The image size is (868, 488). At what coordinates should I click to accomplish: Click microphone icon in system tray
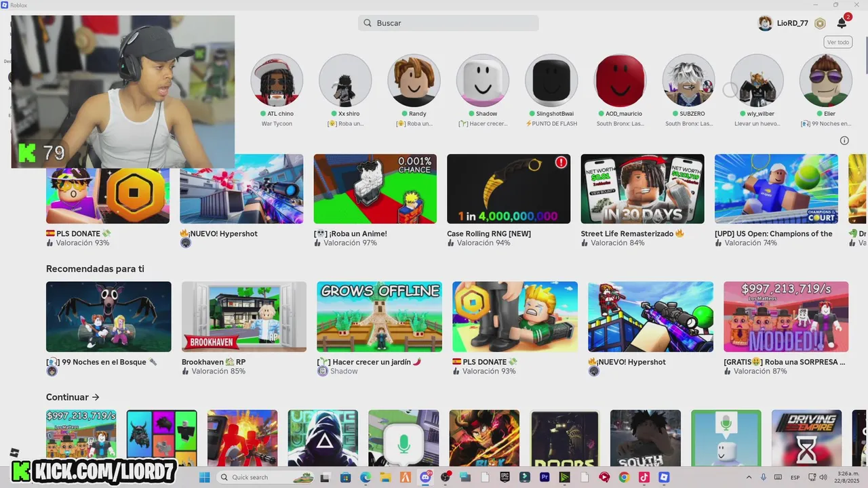click(x=764, y=477)
